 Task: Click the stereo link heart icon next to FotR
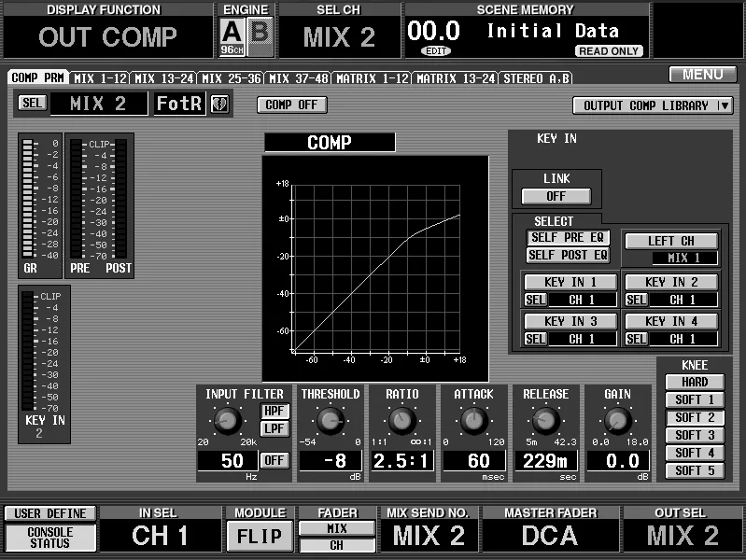point(219,104)
